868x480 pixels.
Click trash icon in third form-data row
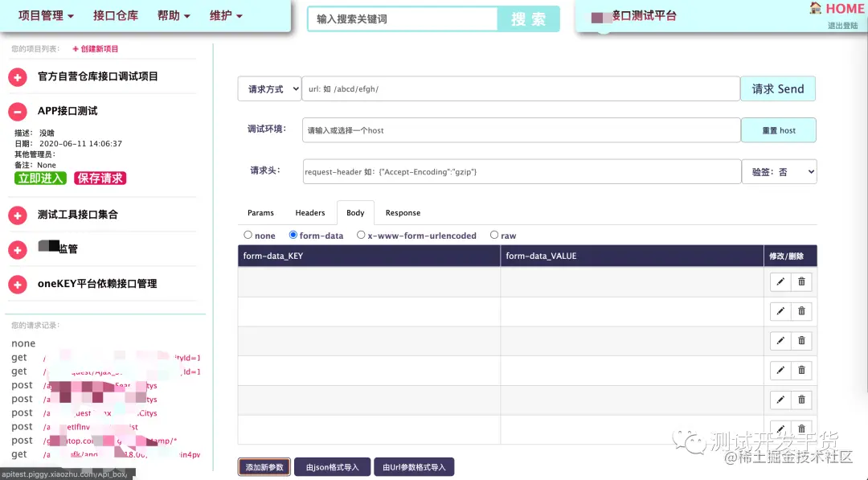point(801,340)
